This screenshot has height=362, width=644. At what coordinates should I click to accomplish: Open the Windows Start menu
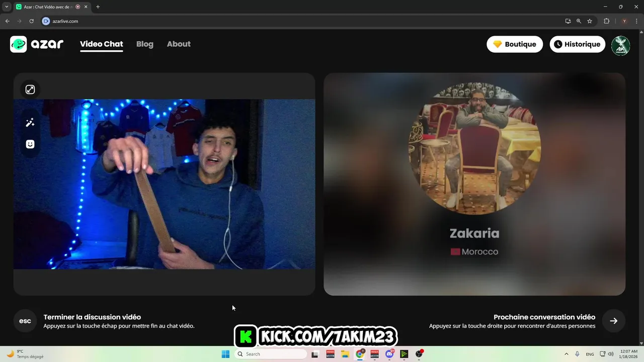pyautogui.click(x=225, y=354)
